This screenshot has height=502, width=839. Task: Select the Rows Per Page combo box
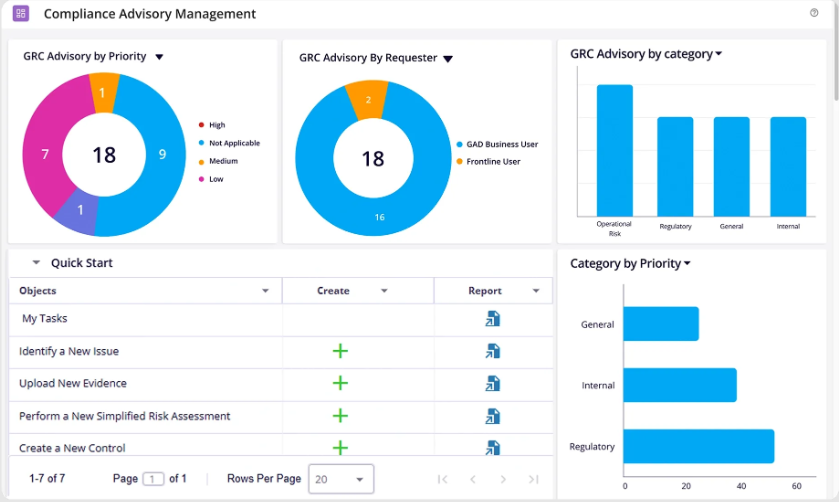(x=341, y=479)
